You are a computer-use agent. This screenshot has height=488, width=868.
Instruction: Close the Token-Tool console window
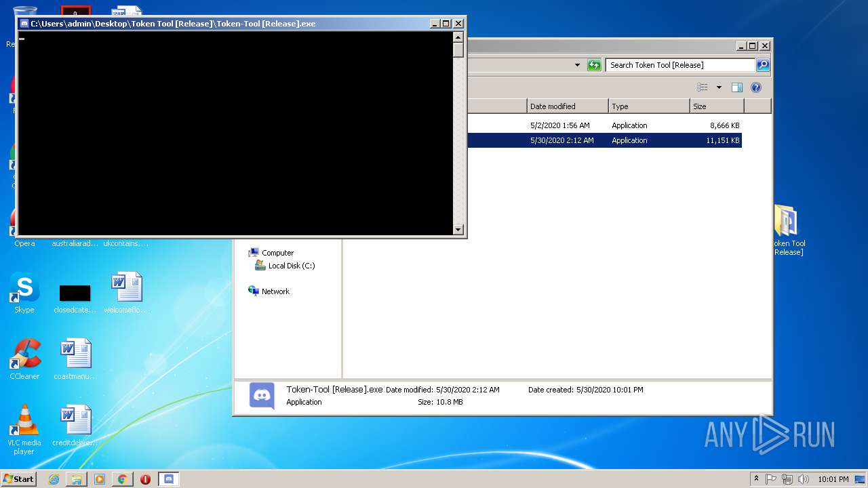coord(458,24)
